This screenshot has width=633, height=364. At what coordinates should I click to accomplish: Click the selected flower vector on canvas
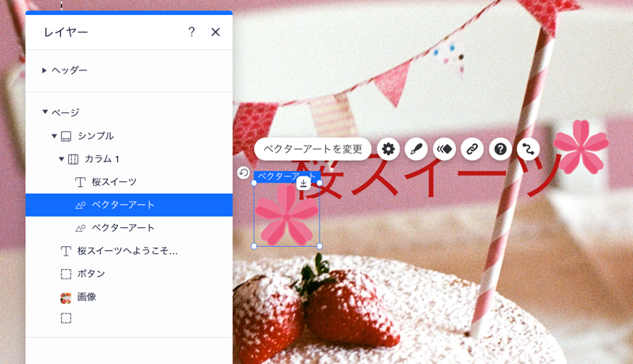[286, 216]
